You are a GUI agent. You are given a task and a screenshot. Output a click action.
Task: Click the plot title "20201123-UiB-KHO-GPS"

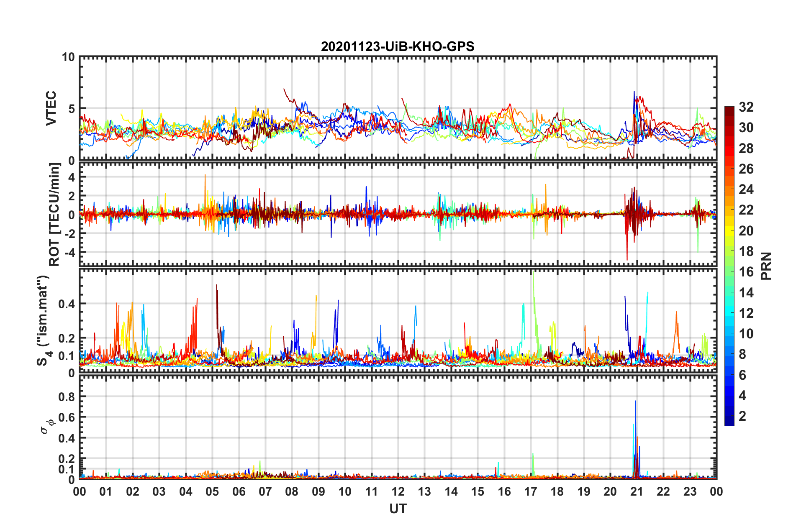point(398,46)
